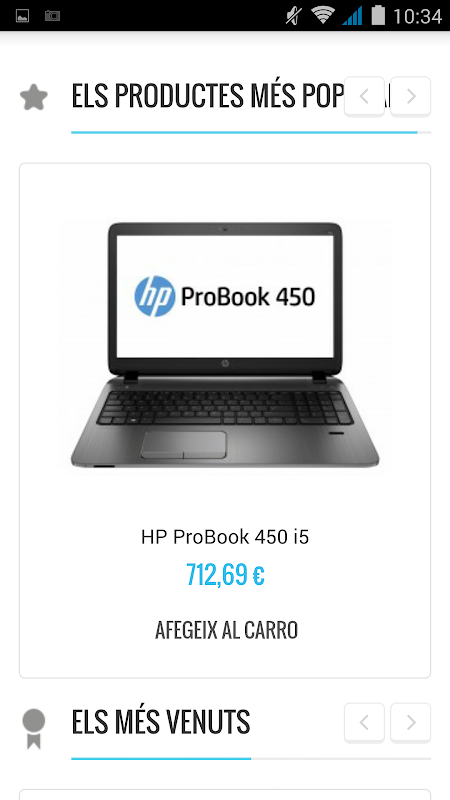Show next popular products with right arrow

[411, 96]
